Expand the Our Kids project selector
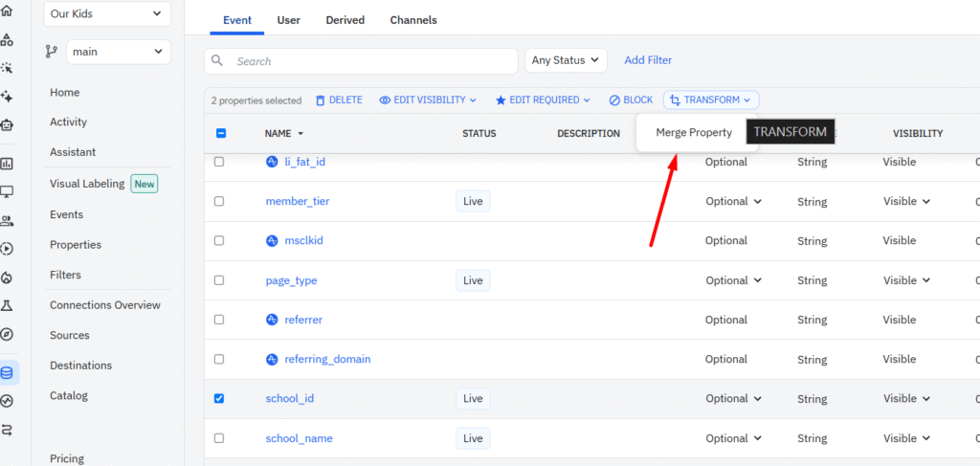This screenshot has width=980, height=466. click(x=106, y=13)
